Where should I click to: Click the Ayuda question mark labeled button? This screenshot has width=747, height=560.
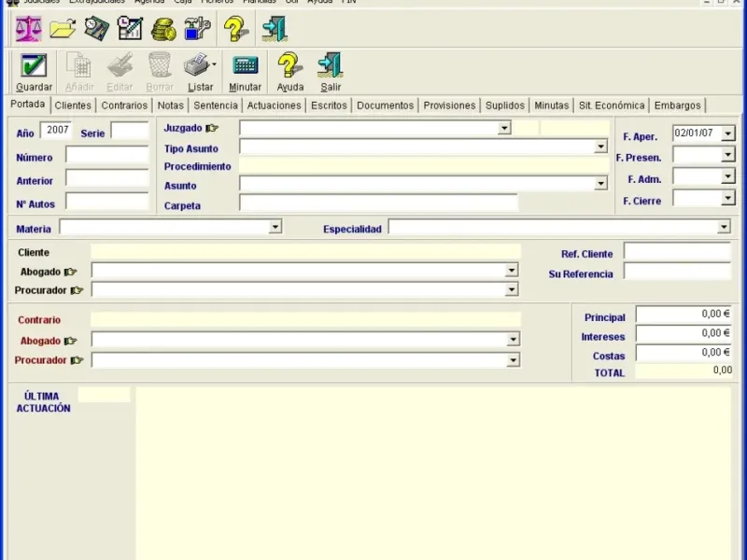click(290, 66)
